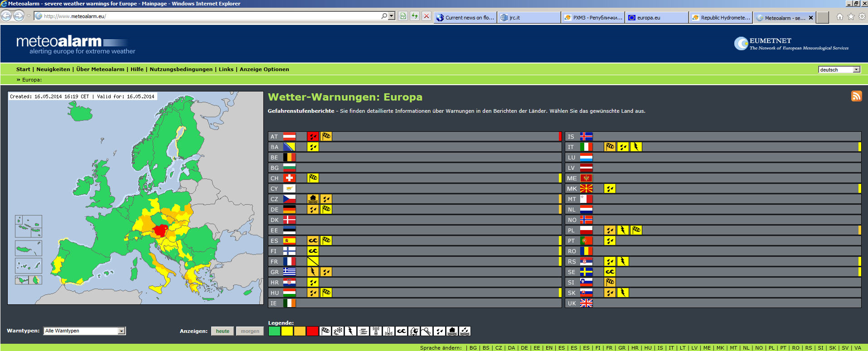Screen dimensions: 868x351
Task: Click the wind warning icon in the AT row
Action: [326, 136]
